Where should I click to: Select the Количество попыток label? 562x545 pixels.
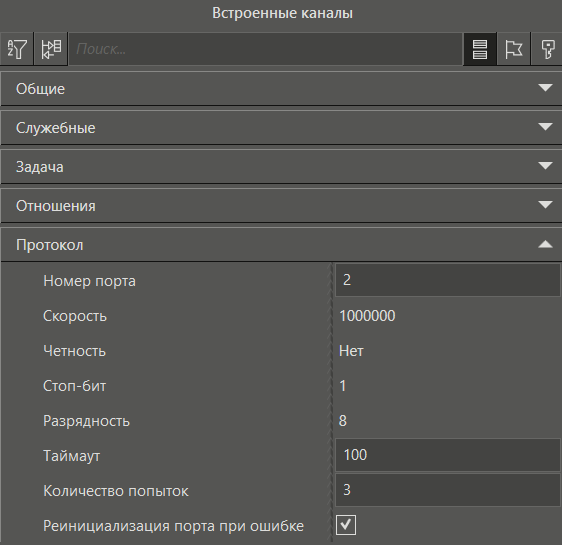coord(116,491)
